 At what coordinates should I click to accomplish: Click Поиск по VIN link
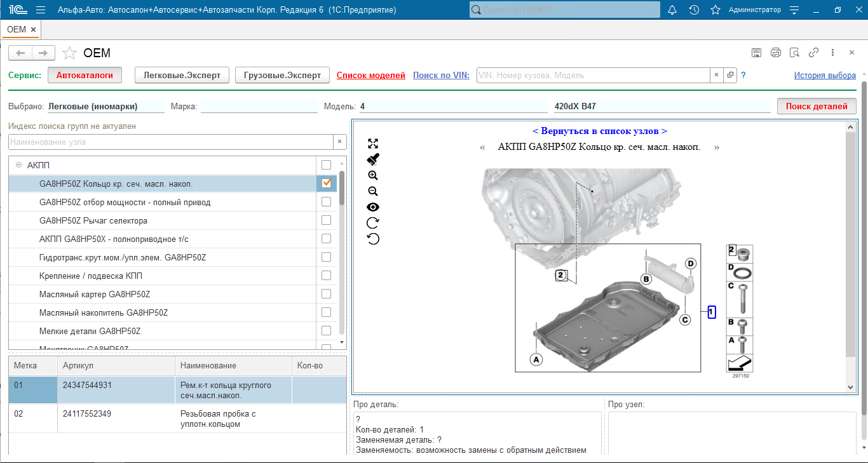(441, 75)
